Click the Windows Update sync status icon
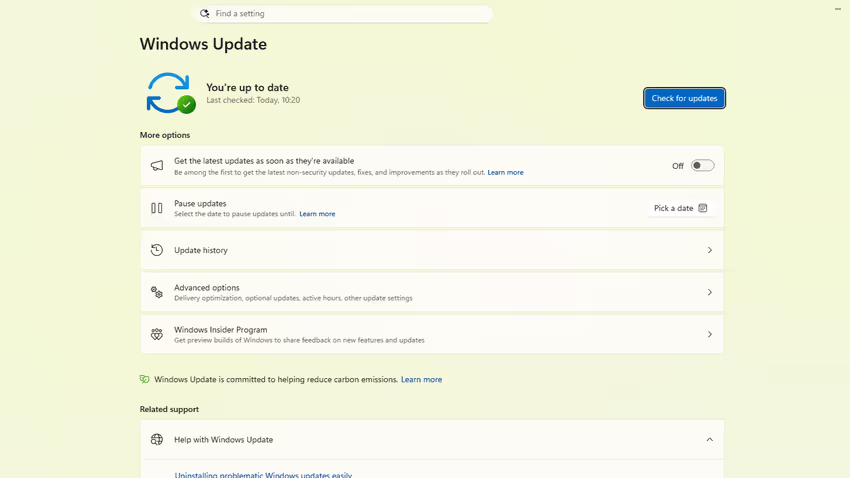 point(171,93)
